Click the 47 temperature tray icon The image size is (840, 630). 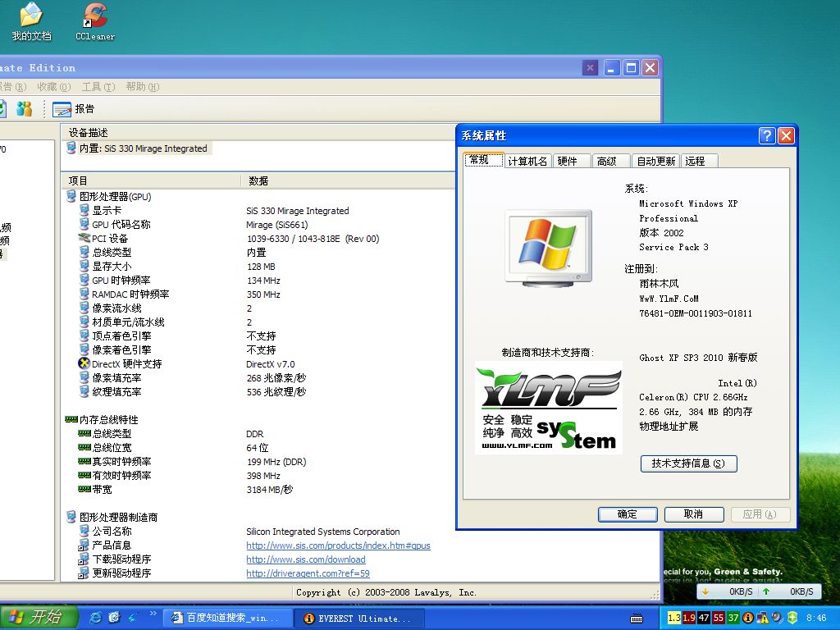(703, 618)
